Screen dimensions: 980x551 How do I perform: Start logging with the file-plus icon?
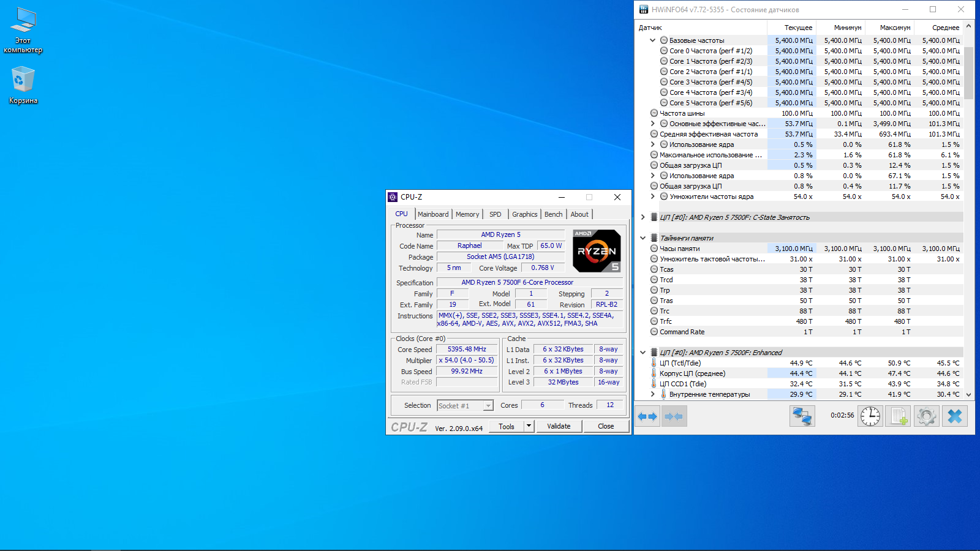pyautogui.click(x=899, y=416)
